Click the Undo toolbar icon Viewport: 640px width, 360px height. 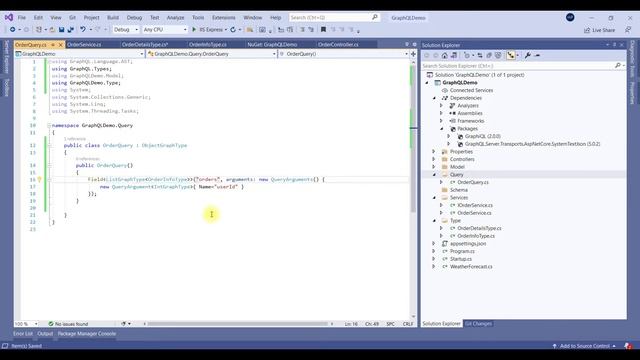[83, 30]
